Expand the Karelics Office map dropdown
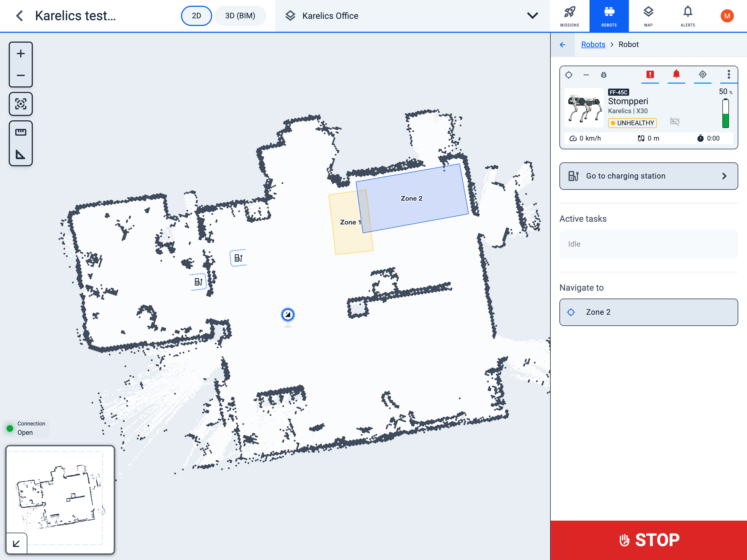 pyautogui.click(x=532, y=16)
